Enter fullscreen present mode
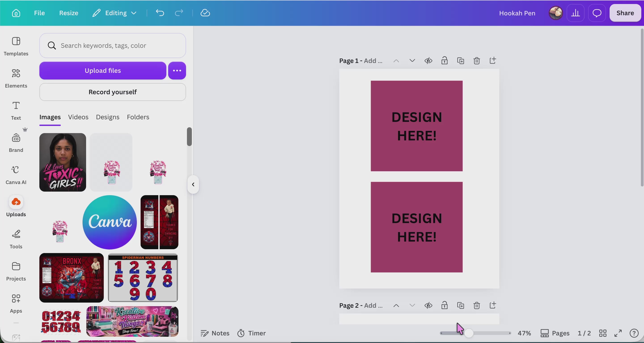The height and width of the screenshot is (343, 644). 618,333
